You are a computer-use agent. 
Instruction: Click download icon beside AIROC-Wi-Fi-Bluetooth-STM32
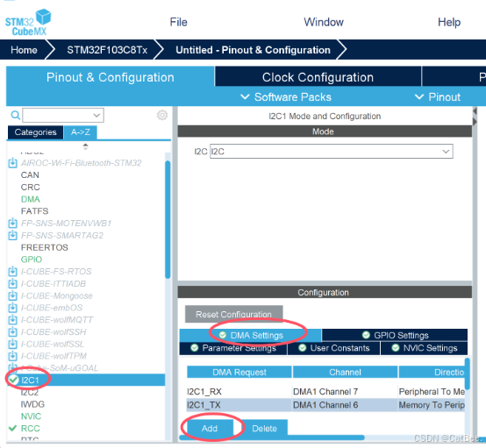click(x=12, y=163)
